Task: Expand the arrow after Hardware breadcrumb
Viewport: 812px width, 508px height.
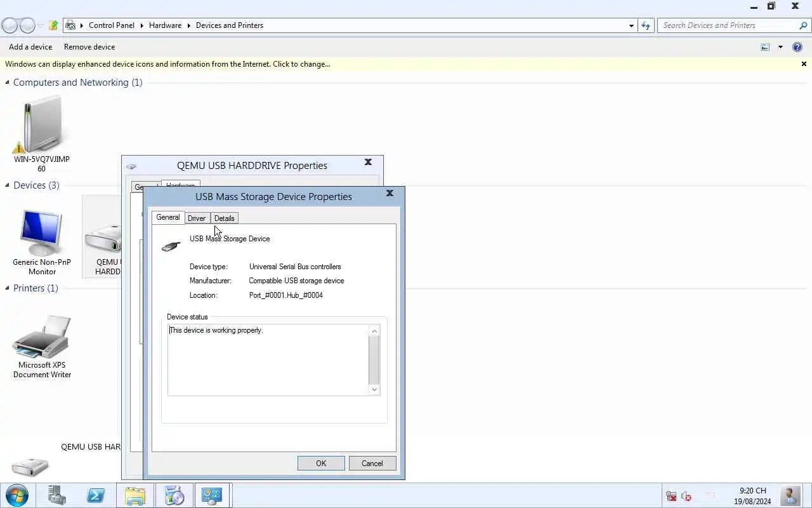Action: pyautogui.click(x=189, y=25)
